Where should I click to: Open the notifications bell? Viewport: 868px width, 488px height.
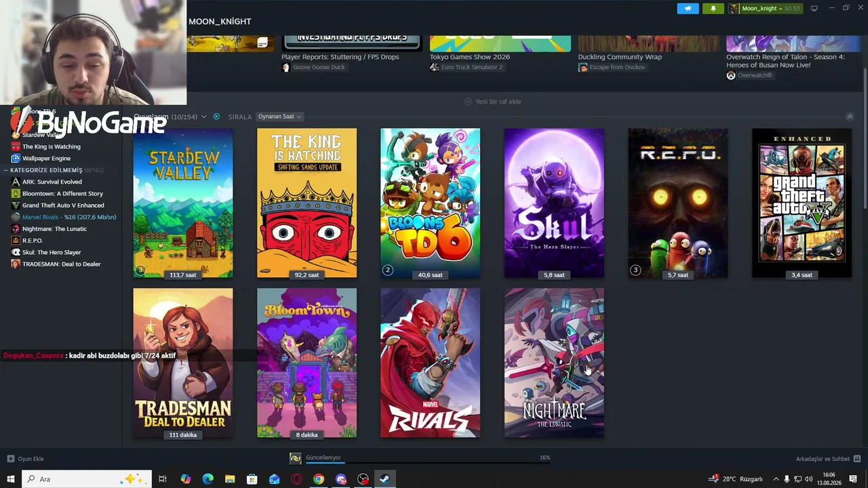pyautogui.click(x=713, y=8)
